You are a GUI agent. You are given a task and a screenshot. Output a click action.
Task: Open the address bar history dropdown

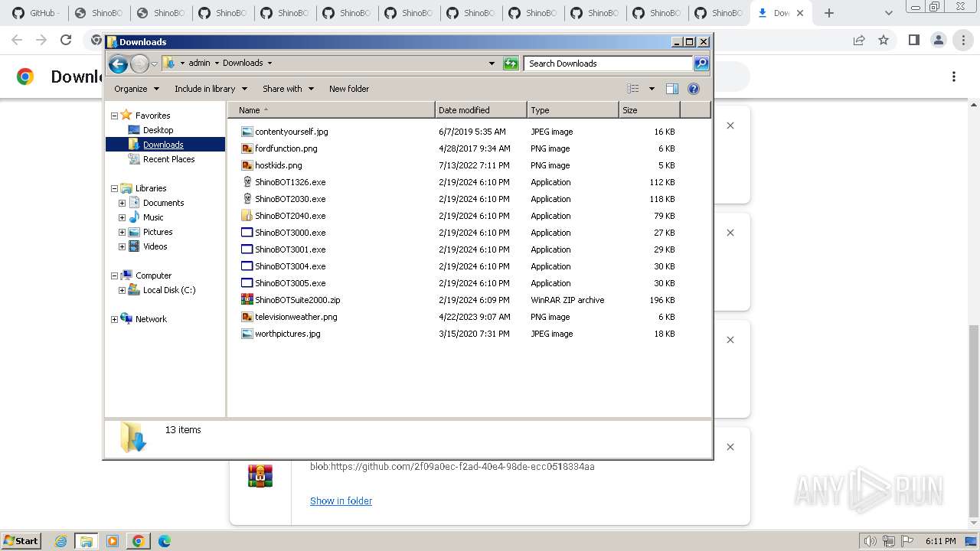pos(492,64)
